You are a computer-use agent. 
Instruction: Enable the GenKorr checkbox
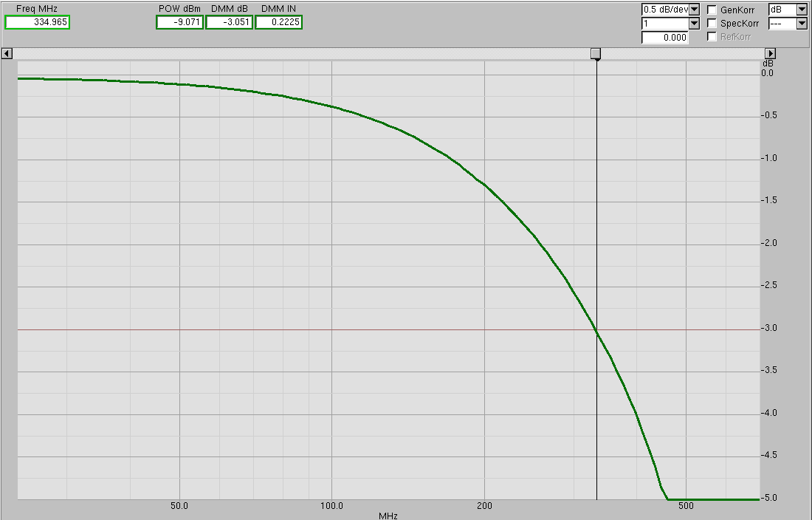(x=712, y=10)
